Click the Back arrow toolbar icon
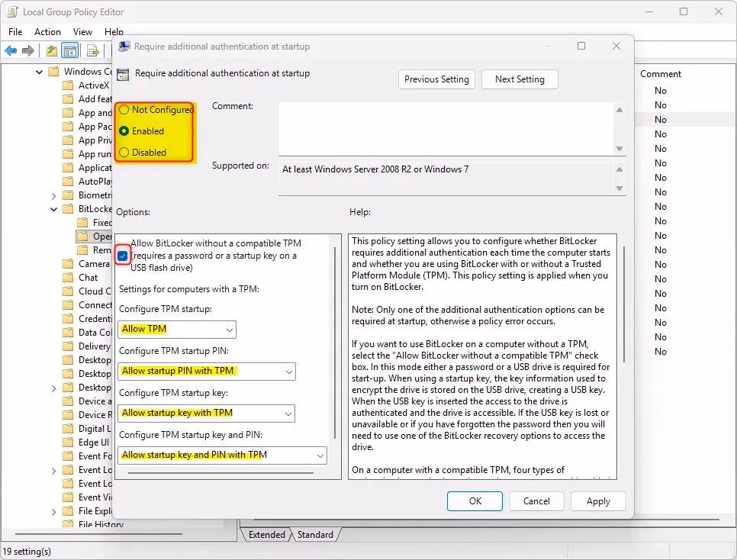Screen dimensions: 737x560 (11, 51)
